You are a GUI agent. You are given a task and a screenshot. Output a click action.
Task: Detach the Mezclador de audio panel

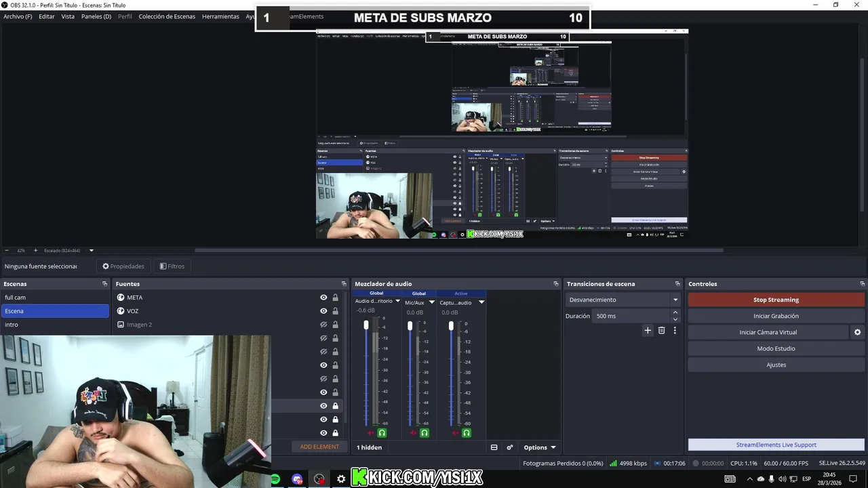[x=556, y=284]
